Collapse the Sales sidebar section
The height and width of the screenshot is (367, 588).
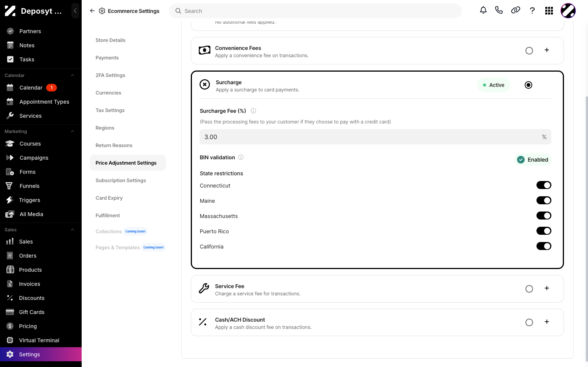point(72,230)
